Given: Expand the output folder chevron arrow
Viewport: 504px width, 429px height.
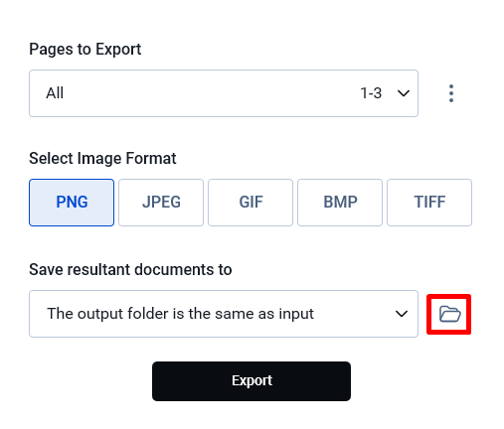Looking at the screenshot, I should click(x=402, y=314).
